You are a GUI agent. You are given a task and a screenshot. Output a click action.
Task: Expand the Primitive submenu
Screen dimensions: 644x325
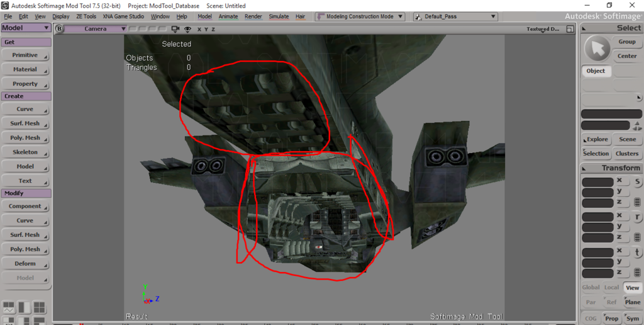click(x=25, y=55)
